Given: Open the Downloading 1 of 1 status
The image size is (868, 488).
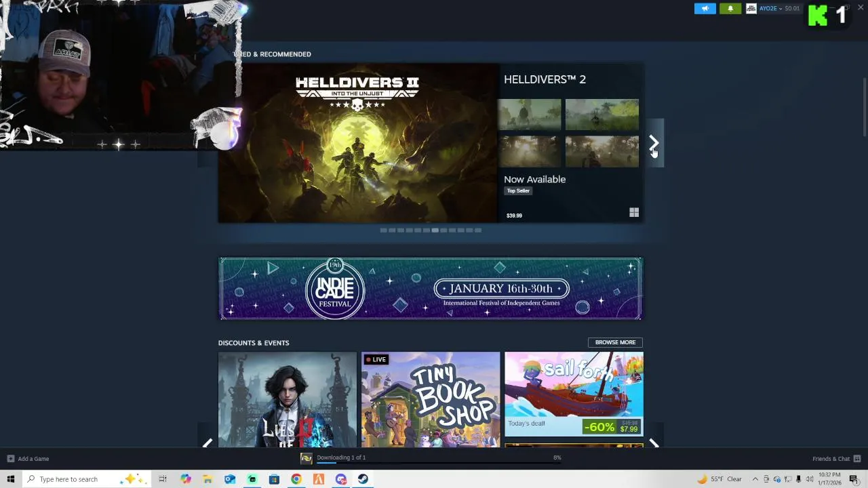Looking at the screenshot, I should click(x=341, y=457).
